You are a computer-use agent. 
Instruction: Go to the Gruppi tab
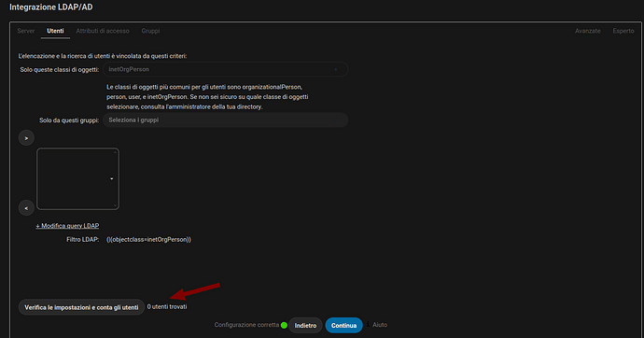click(150, 31)
